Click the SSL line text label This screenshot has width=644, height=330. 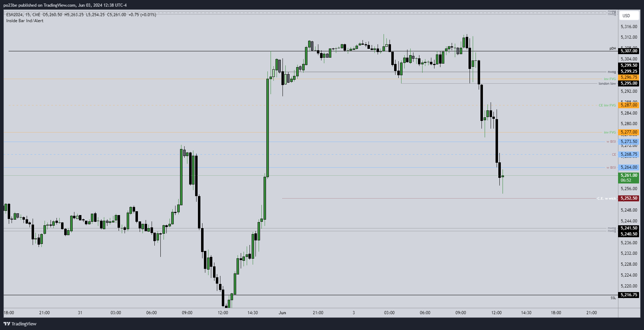coord(613,298)
